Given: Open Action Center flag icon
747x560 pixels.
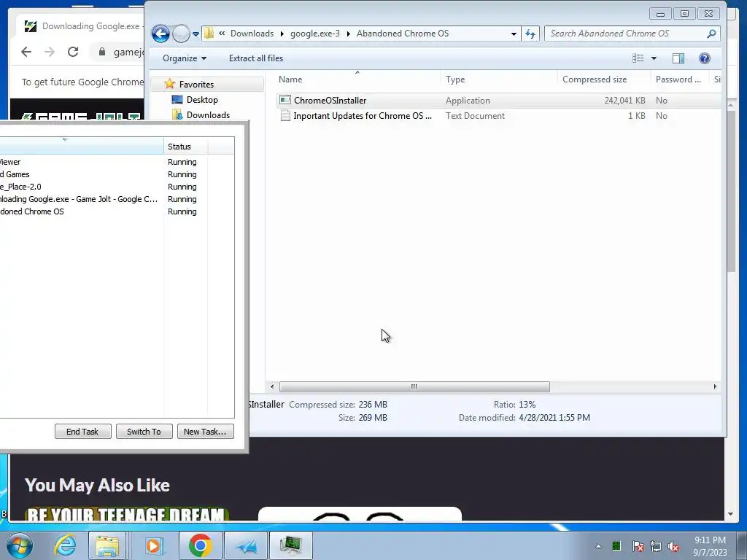Looking at the screenshot, I should pos(638,546).
